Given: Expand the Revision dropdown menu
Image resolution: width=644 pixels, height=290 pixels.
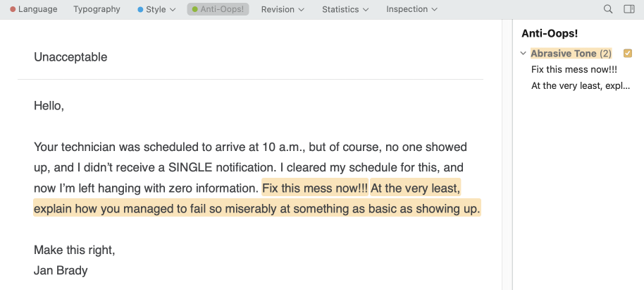Looking at the screenshot, I should point(283,9).
